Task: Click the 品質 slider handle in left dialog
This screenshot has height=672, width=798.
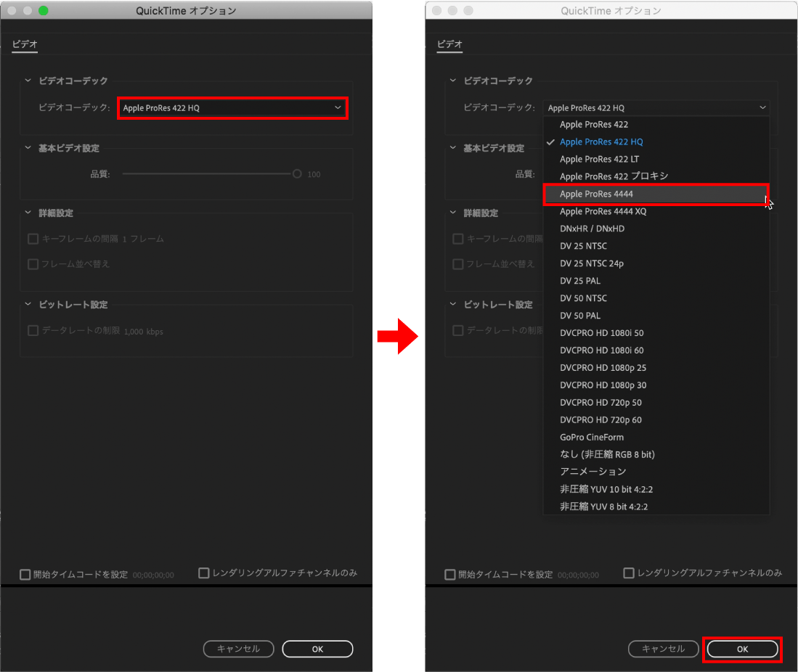Action: click(x=297, y=174)
